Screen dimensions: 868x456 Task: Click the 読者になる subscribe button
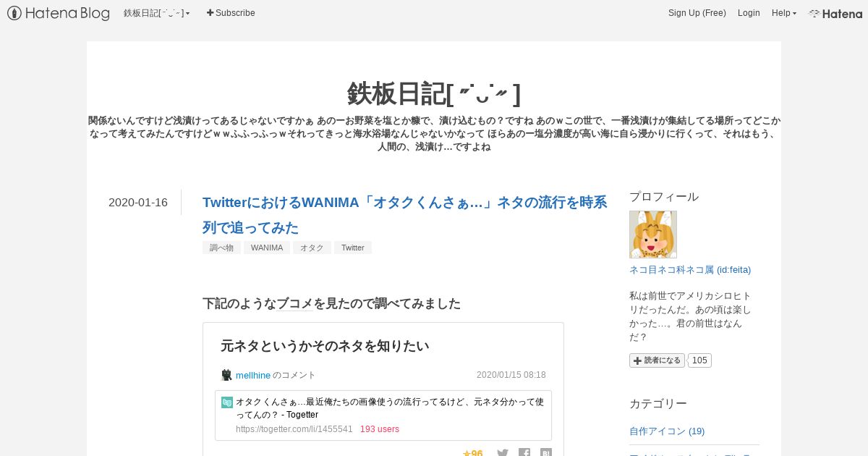[657, 360]
